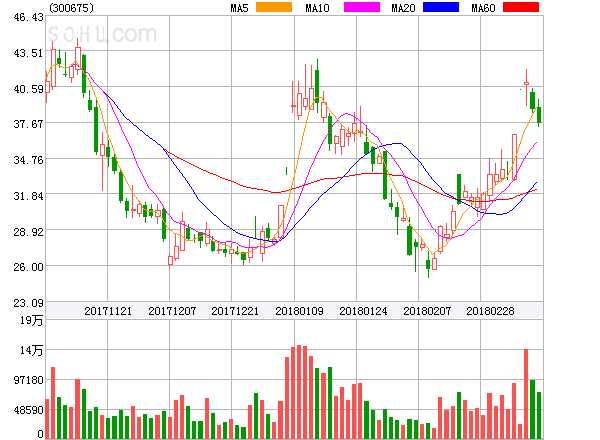600x440 pixels.
Task: Click the 20171121 date label
Action: (108, 311)
